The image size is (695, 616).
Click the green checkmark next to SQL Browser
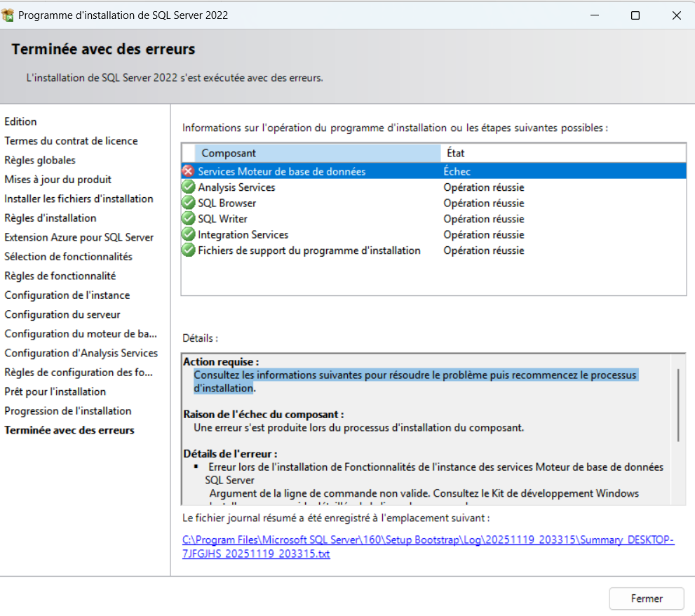[x=188, y=203]
